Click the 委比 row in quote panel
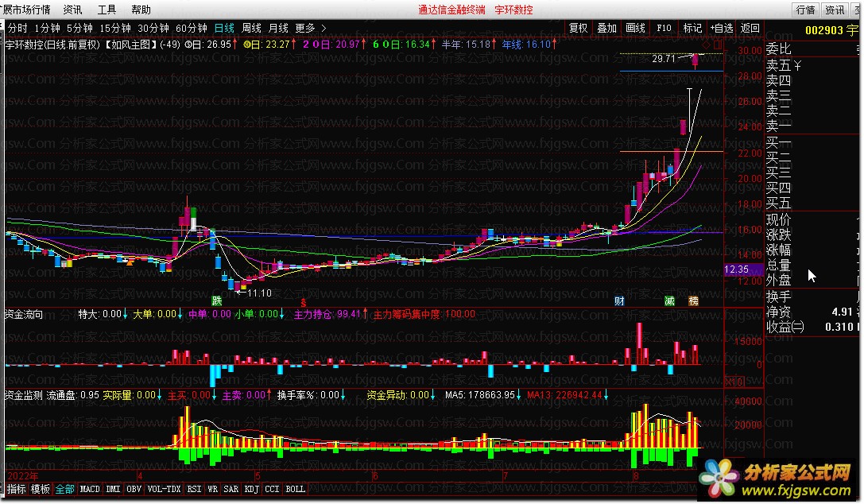 click(812, 49)
